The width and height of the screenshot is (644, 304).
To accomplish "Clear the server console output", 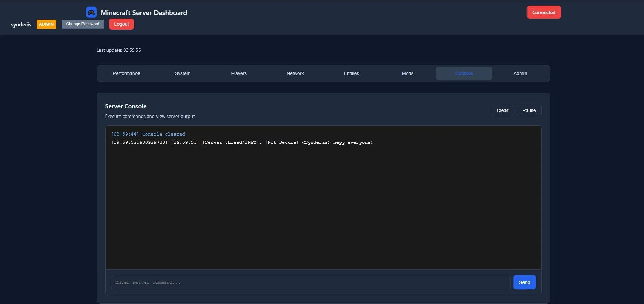I will pyautogui.click(x=502, y=110).
